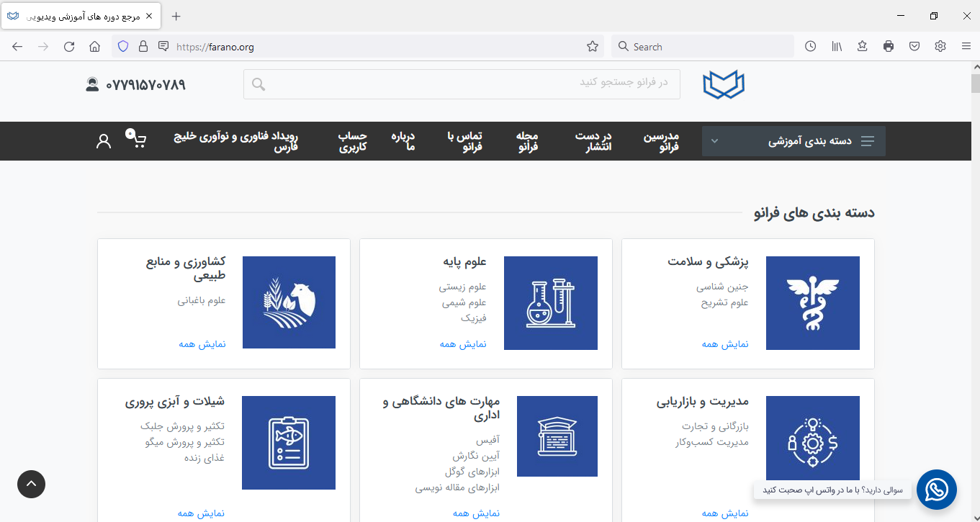980x522 pixels.
Task: Click the Farano book logo
Action: pyautogui.click(x=723, y=84)
